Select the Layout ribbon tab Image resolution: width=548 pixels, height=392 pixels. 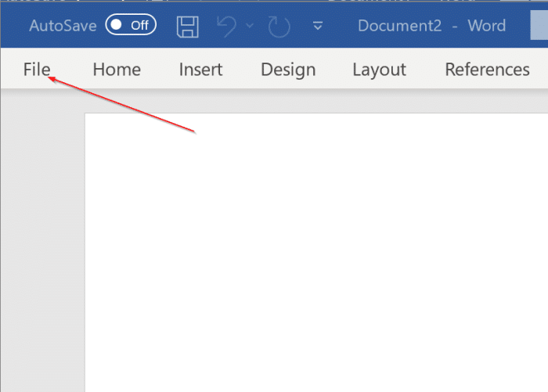point(379,70)
